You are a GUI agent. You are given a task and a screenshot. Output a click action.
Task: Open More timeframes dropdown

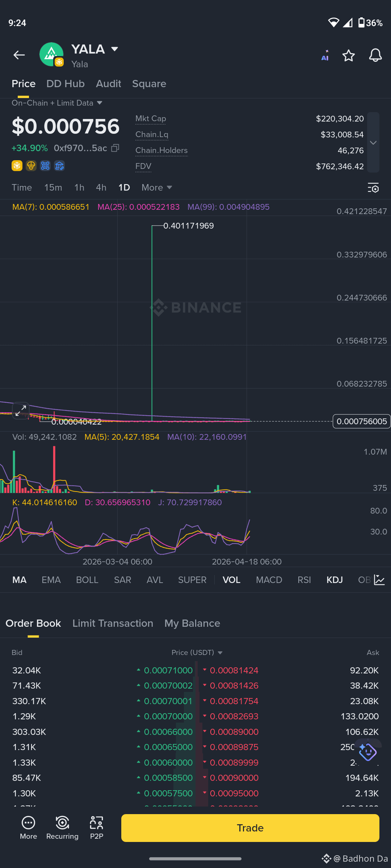click(x=157, y=188)
